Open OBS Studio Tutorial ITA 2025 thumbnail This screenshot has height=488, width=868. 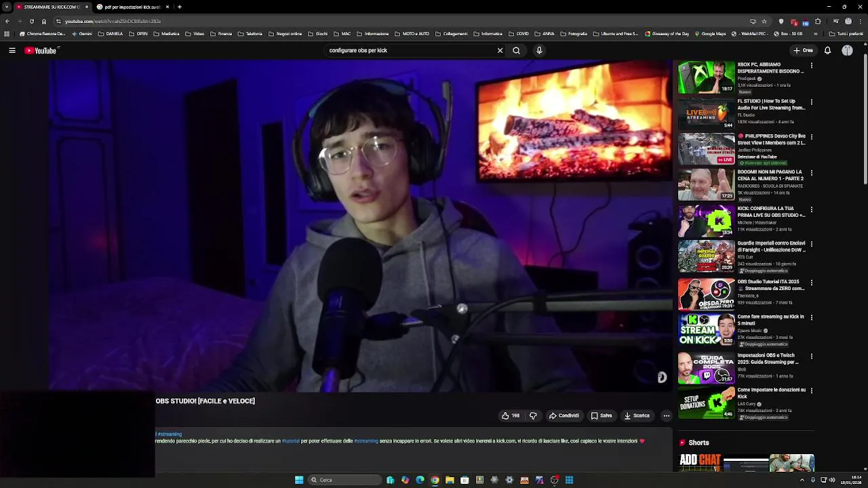[x=706, y=293]
